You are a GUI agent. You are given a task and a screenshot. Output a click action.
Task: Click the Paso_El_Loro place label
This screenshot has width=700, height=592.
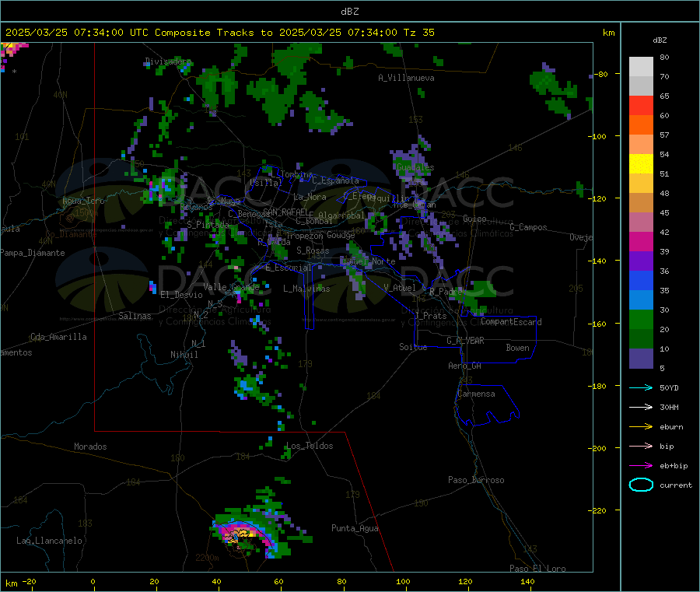coord(537,569)
